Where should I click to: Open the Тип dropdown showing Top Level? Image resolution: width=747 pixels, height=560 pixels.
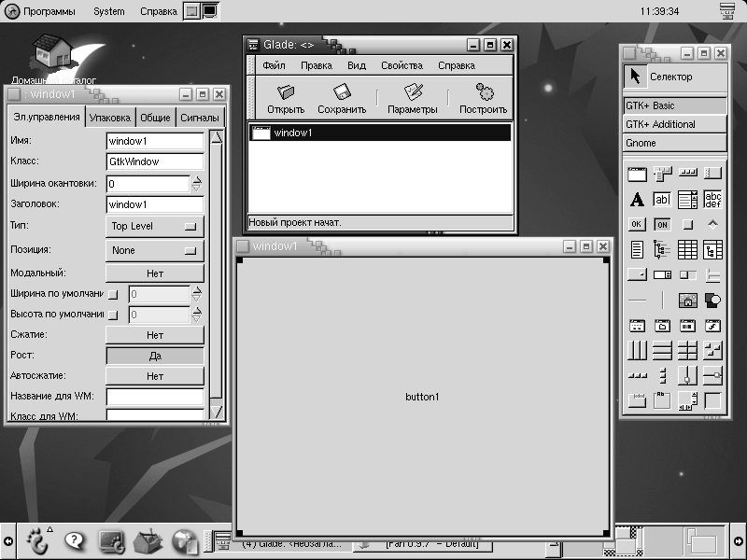(x=155, y=226)
